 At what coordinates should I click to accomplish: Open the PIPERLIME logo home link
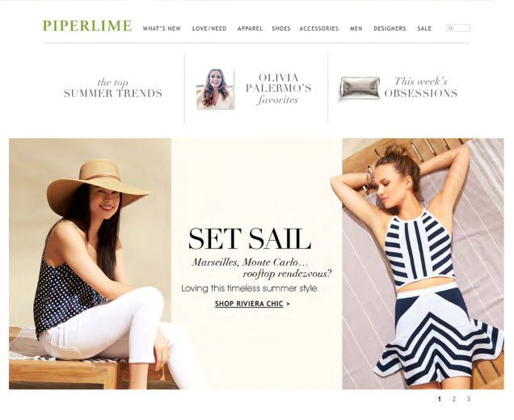pos(87,26)
